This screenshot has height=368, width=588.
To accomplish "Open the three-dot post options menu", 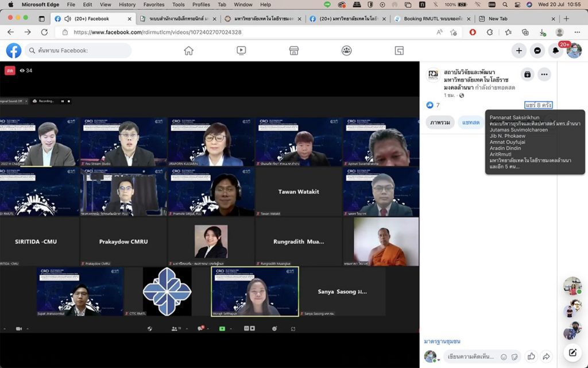I will tap(544, 74).
